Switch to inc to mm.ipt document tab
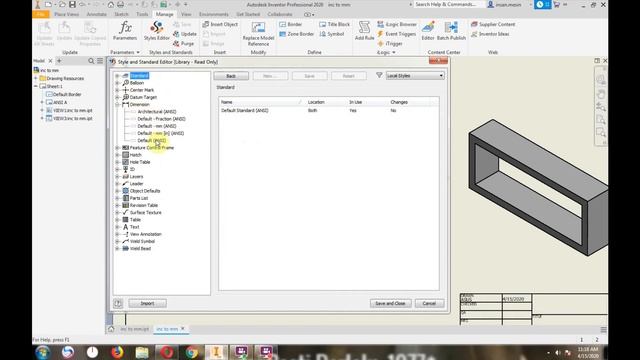This screenshot has height=360, width=640. [134, 329]
